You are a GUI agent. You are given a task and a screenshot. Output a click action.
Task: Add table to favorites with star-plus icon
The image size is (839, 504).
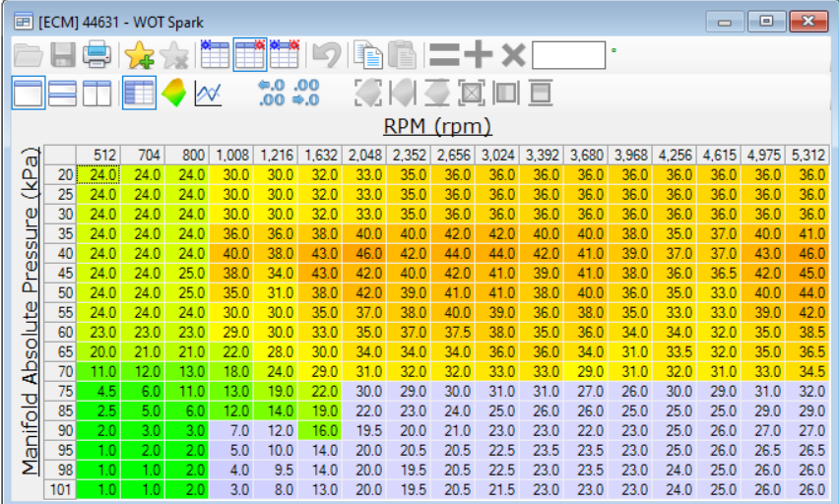click(x=138, y=55)
